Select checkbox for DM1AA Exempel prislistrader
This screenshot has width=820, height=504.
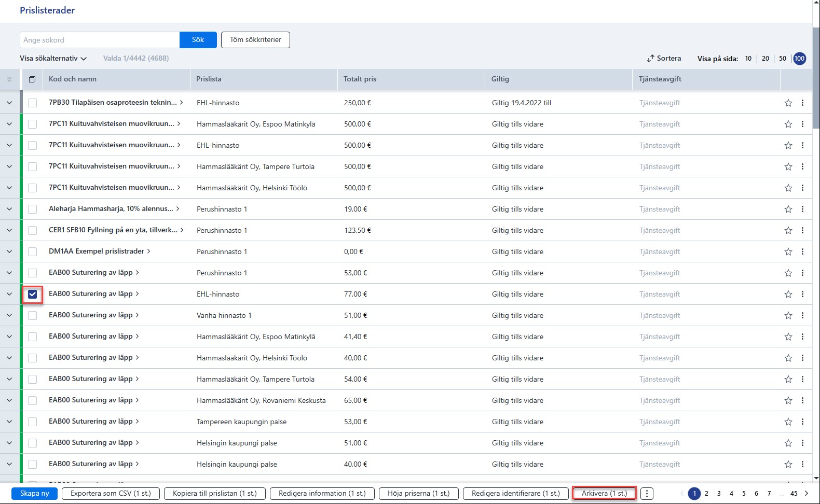coord(33,251)
